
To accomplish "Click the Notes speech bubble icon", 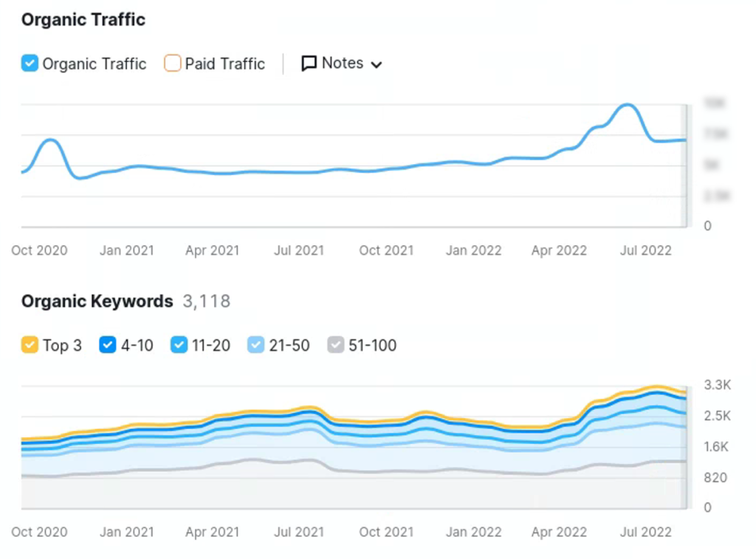I will click(309, 64).
